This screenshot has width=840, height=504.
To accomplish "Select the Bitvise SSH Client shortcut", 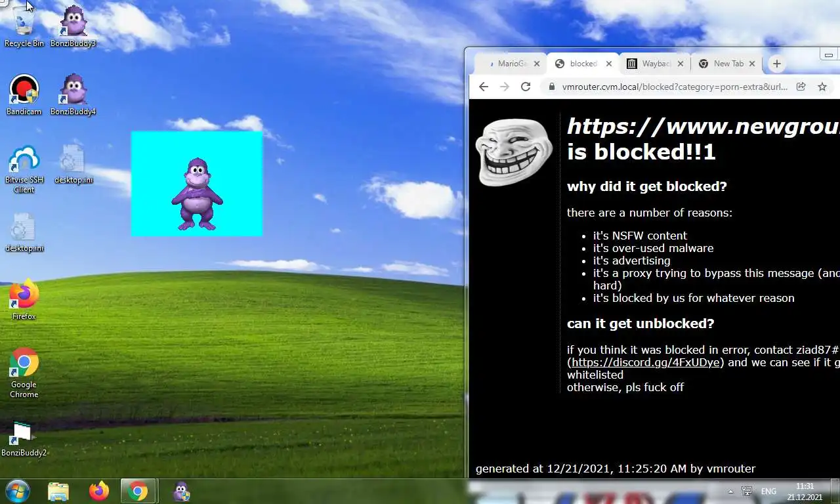I will [24, 169].
